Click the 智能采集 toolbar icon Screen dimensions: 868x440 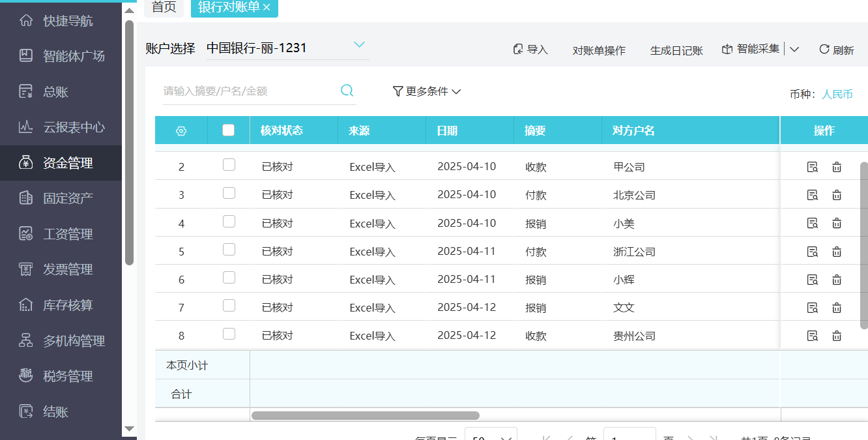727,48
